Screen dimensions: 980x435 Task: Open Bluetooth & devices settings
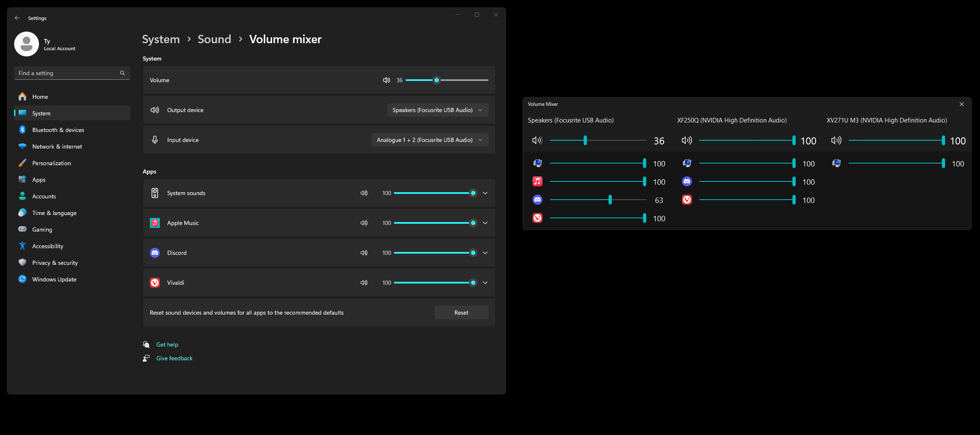[x=72, y=130]
